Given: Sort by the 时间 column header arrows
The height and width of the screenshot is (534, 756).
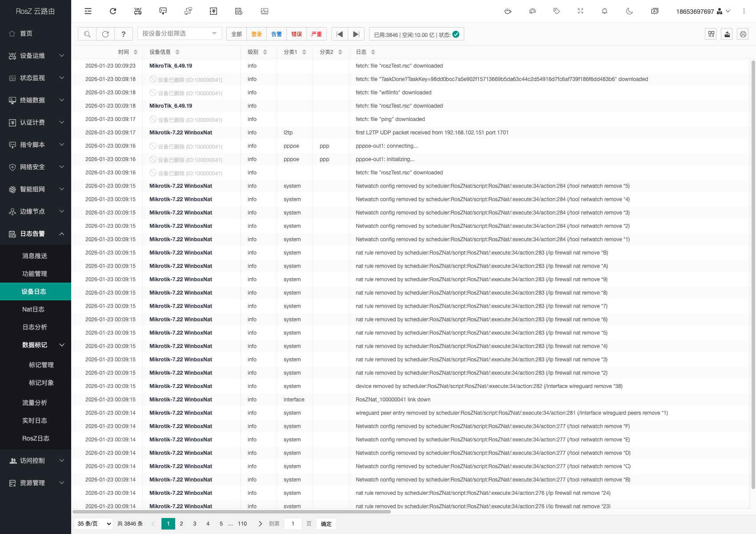Looking at the screenshot, I should pyautogui.click(x=136, y=52).
